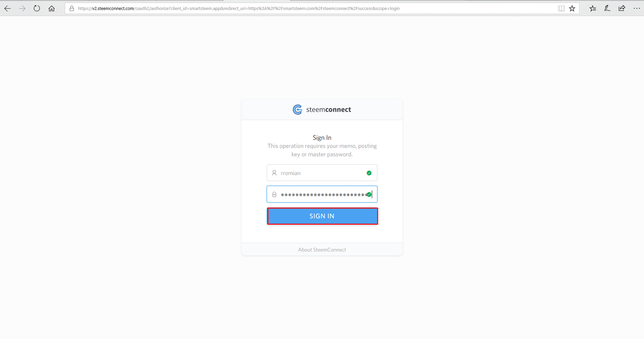Add page to favorites with star
644x339 pixels.
point(572,9)
